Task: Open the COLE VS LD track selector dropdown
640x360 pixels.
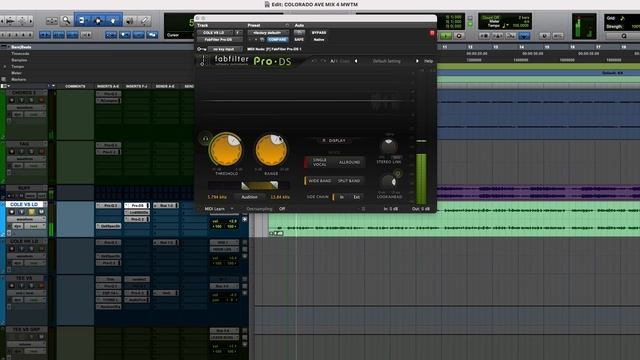Action: pyautogui.click(x=214, y=33)
